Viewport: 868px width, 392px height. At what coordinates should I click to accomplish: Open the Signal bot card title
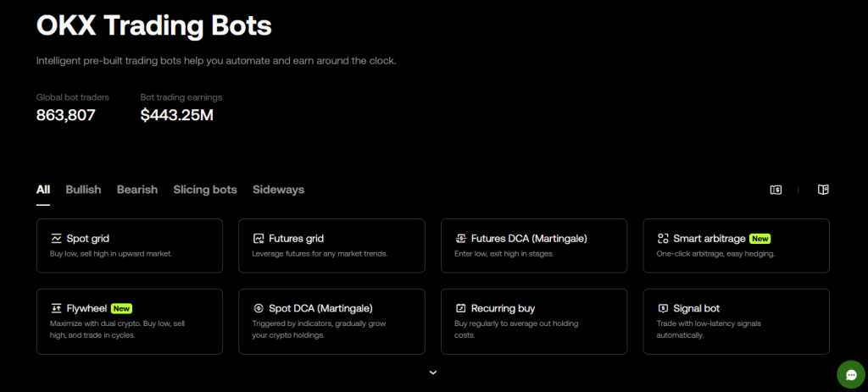pos(697,308)
